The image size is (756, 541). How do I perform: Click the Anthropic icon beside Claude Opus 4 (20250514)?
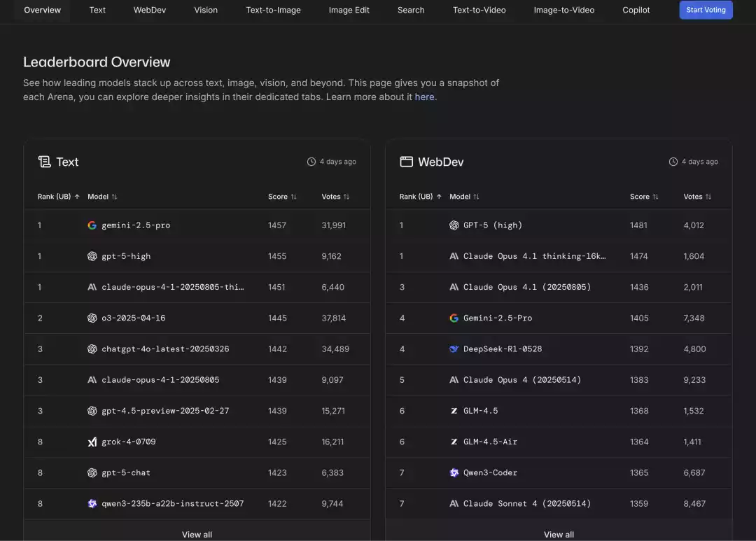(x=454, y=380)
